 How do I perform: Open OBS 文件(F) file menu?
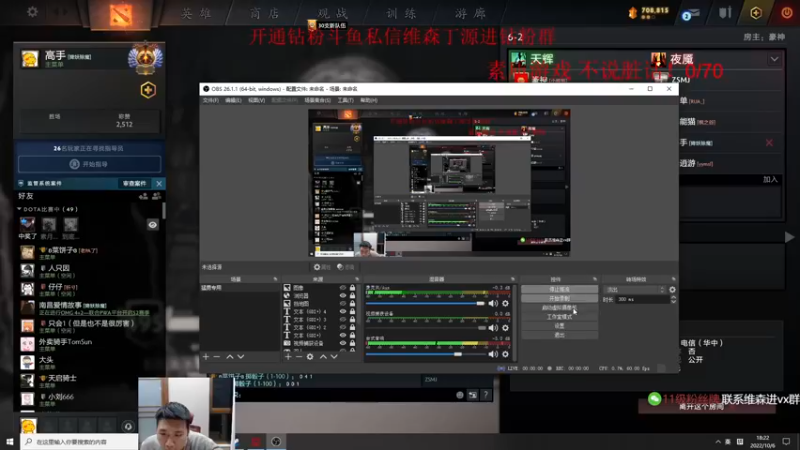pos(211,101)
